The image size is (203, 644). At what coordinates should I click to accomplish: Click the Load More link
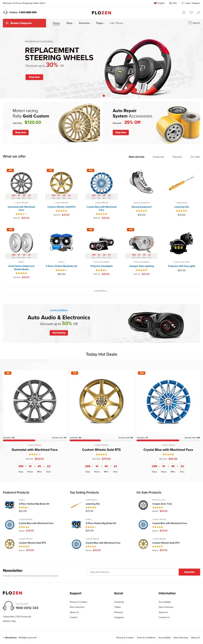(101, 291)
